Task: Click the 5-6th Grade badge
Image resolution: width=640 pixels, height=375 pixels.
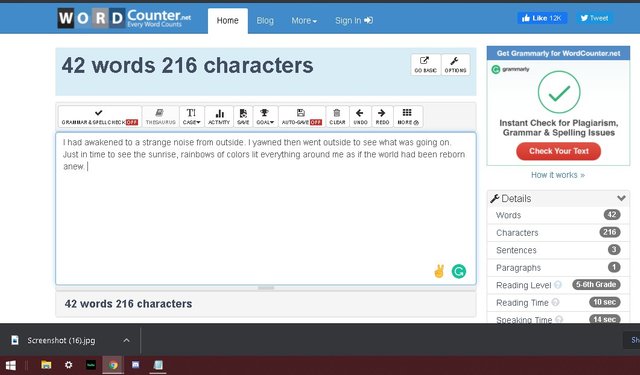Action: coord(596,284)
